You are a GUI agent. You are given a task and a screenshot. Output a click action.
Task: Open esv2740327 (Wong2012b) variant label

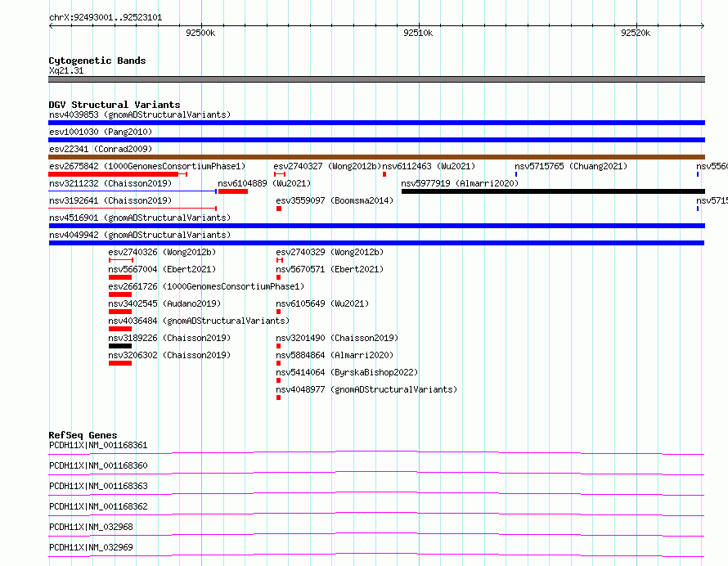(x=327, y=166)
